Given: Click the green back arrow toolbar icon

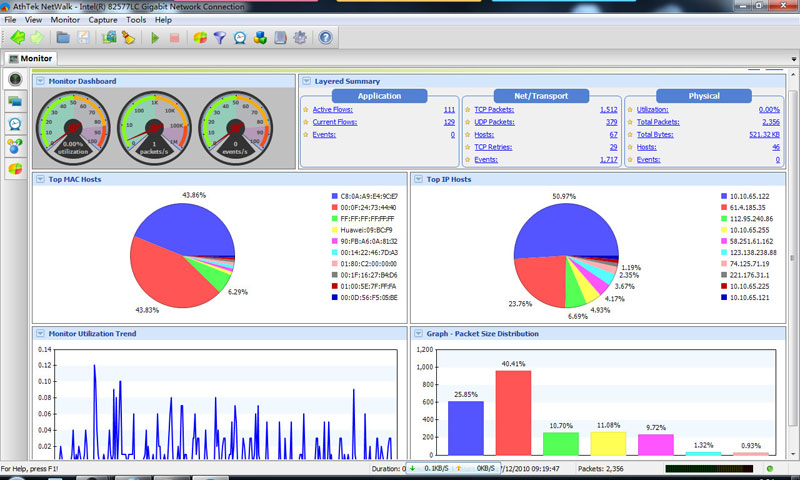Looking at the screenshot, I should tap(17, 38).
